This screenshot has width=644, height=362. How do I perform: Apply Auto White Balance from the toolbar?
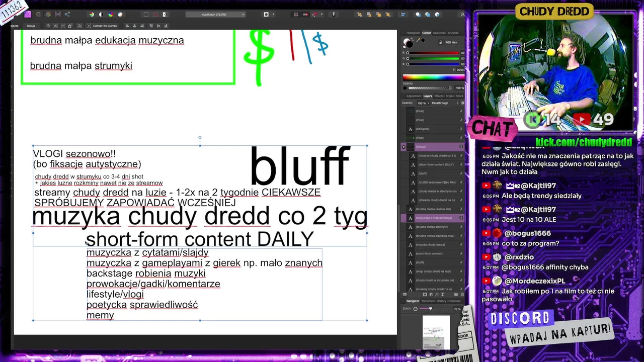point(120,15)
